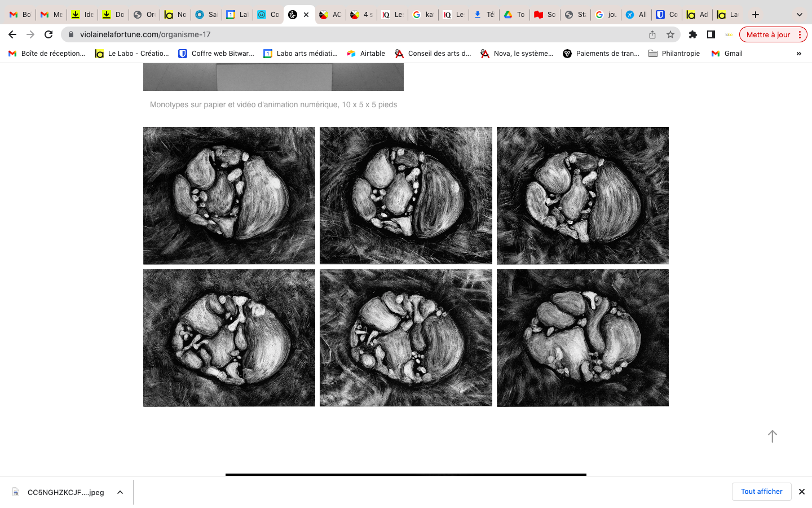Open the Extensions puzzle icon
Image resolution: width=812 pixels, height=508 pixels.
(693, 34)
